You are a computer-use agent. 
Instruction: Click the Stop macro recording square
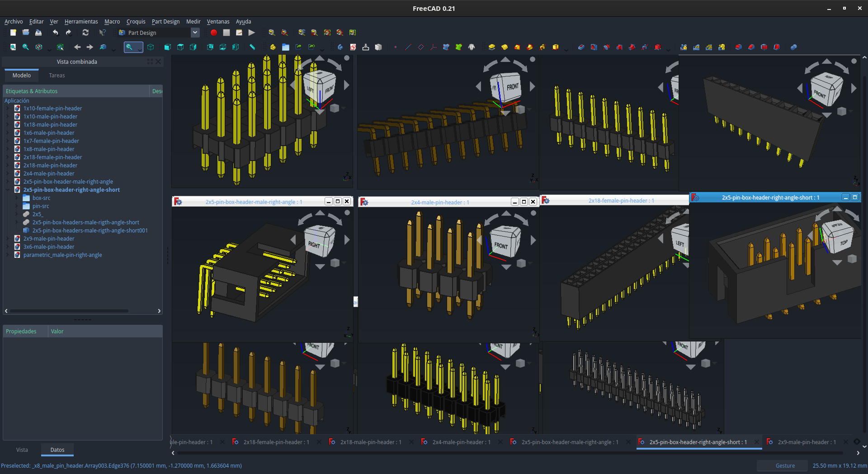[226, 33]
